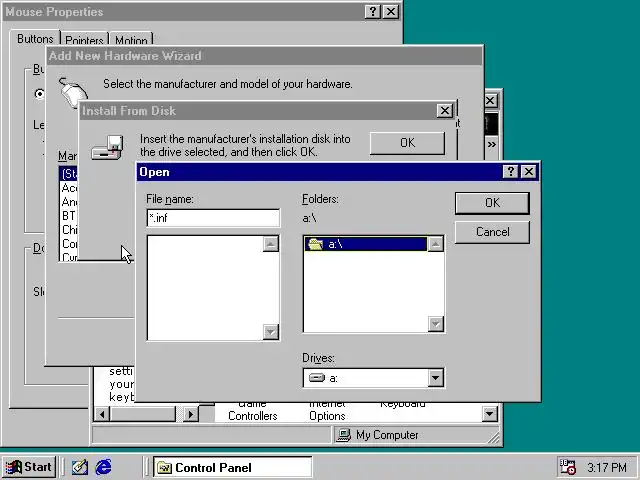
Task: Select highlighted first manufacturer list entry
Action: click(x=69, y=174)
